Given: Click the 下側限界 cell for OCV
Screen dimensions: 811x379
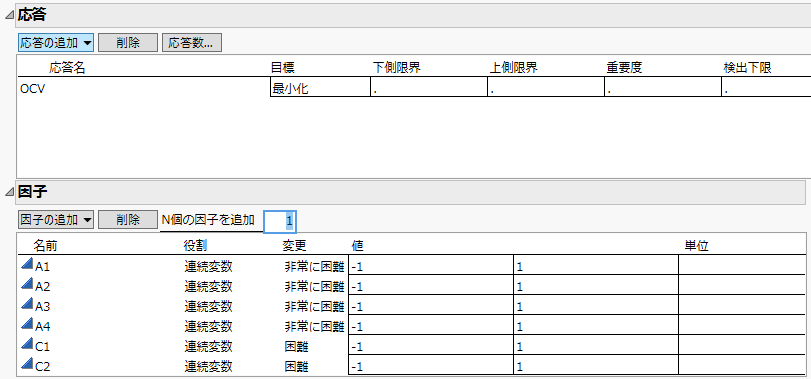Looking at the screenshot, I should (429, 88).
